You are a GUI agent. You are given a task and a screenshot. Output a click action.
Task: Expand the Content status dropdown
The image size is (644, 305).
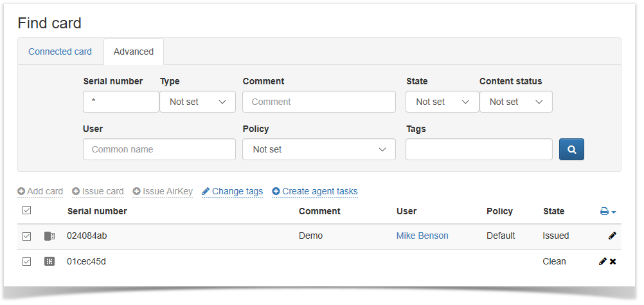click(x=515, y=102)
